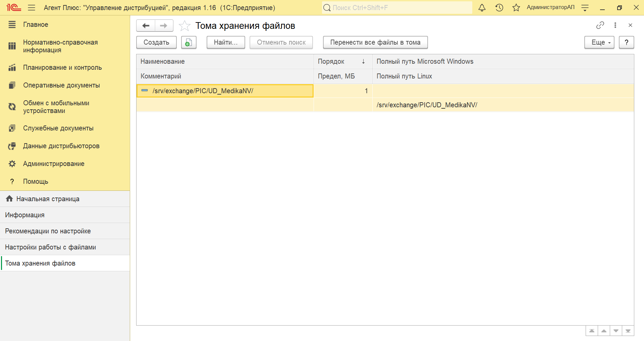Jump to the first list row button
This screenshot has height=341, width=644.
[x=592, y=331]
